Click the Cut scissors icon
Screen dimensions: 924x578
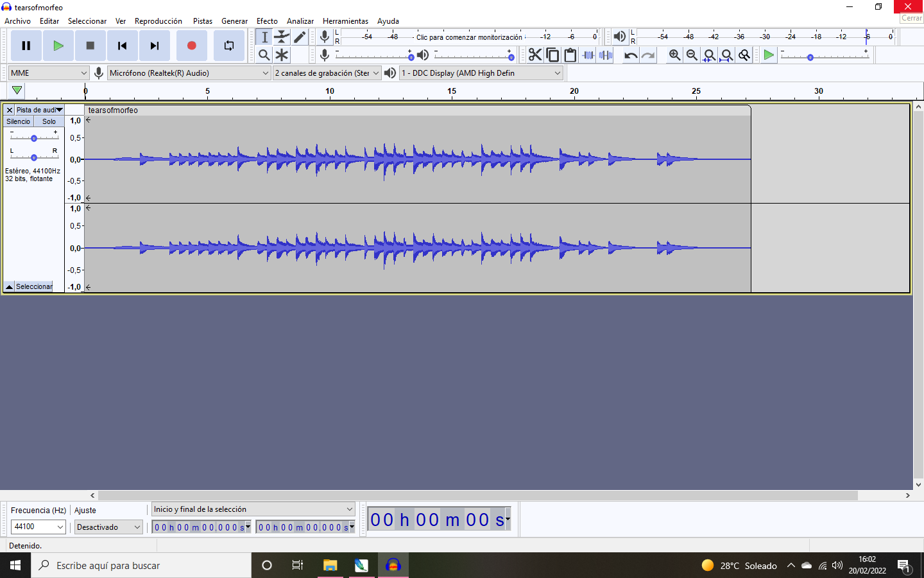tap(535, 55)
